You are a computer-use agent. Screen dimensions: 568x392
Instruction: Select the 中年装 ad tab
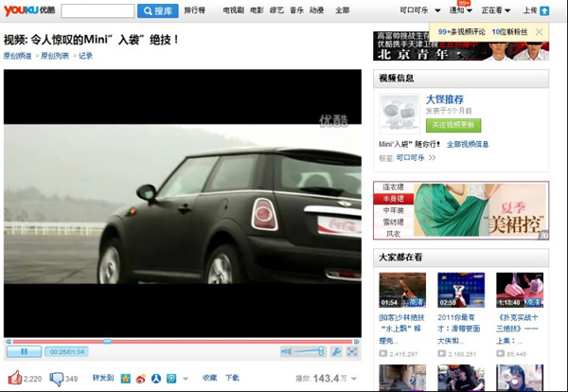point(394,210)
